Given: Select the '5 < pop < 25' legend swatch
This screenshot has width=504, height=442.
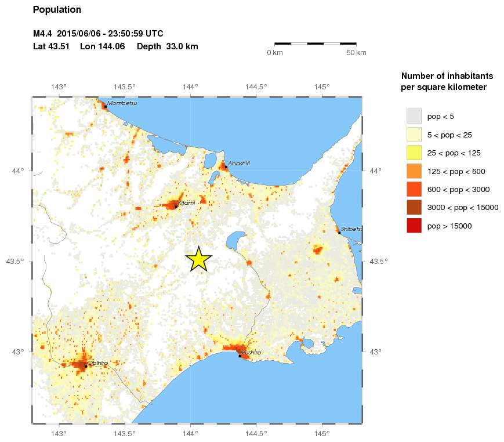Looking at the screenshot, I should click(414, 135).
